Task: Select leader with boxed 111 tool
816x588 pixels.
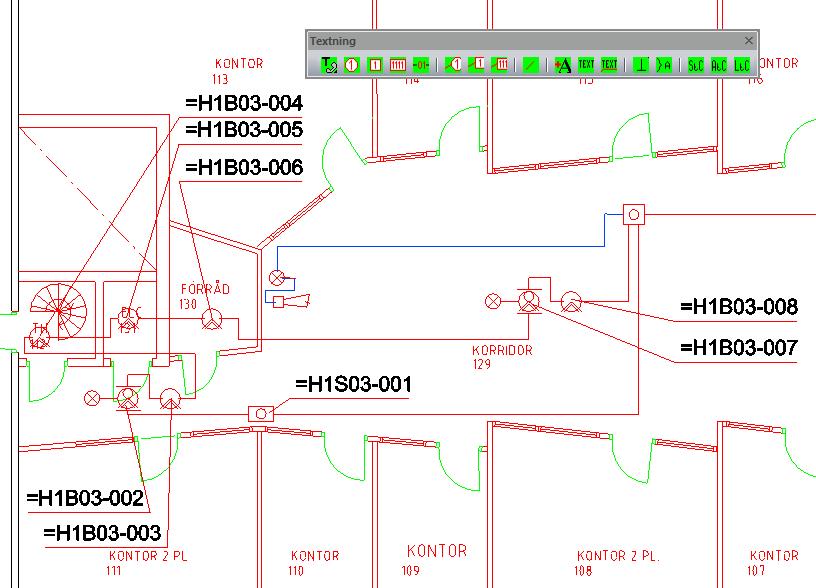Action: pyautogui.click(x=499, y=65)
